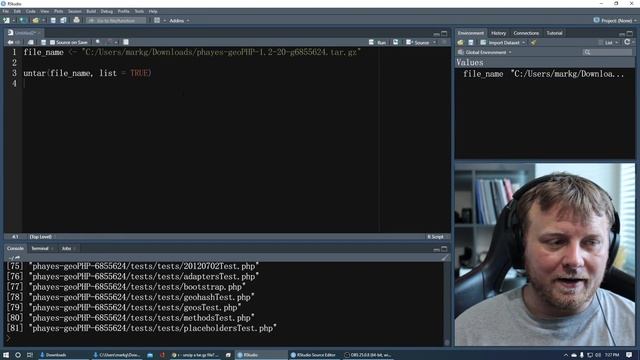640x360 pixels.
Task: Open the File menu
Action: (x=5, y=11)
